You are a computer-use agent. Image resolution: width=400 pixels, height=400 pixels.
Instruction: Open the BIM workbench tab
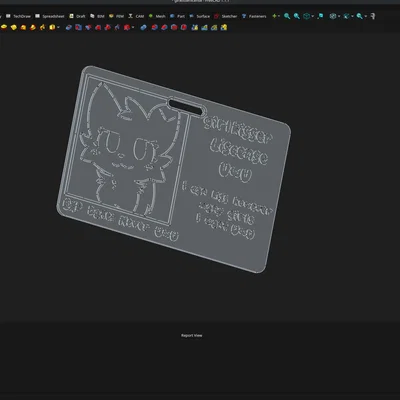(x=97, y=16)
